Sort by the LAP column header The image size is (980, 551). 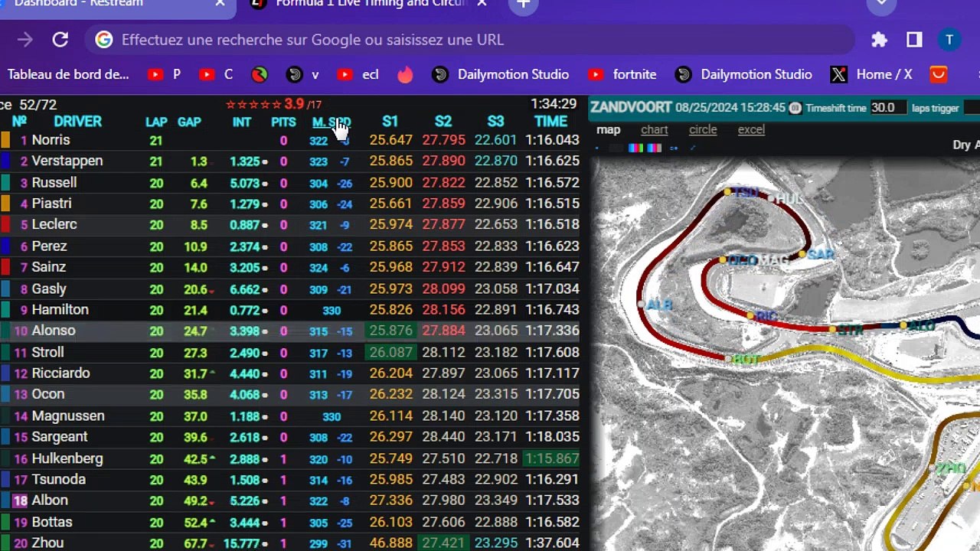click(156, 122)
